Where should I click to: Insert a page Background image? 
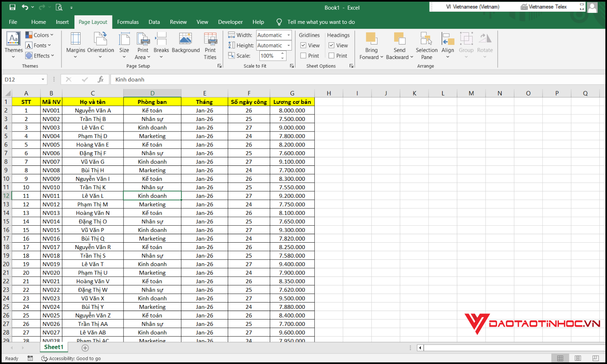(186, 44)
